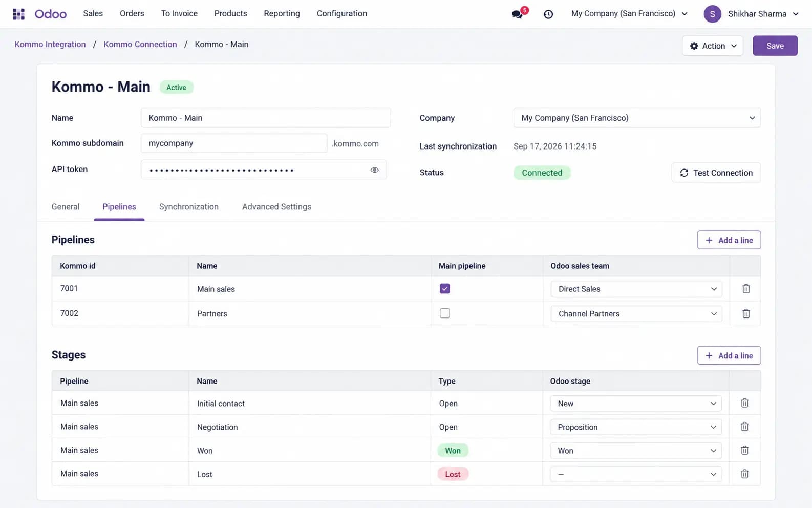Expand the Action dropdown button
The width and height of the screenshot is (812, 508).
(713, 46)
